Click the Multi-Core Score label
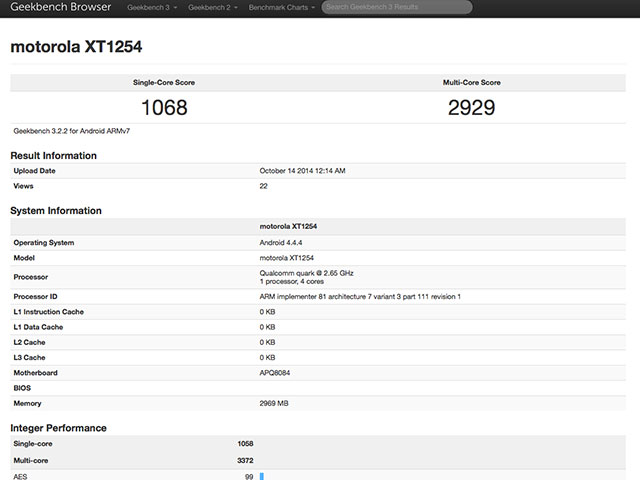640x480 pixels. tap(471, 82)
